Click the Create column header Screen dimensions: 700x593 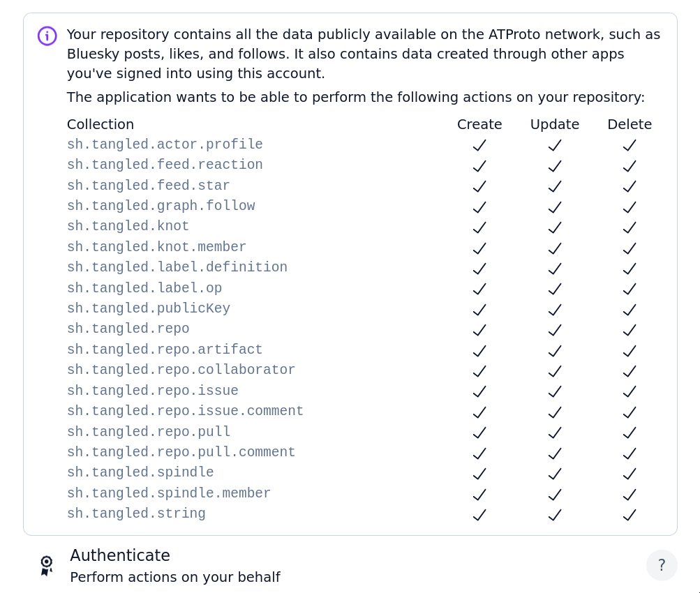479,124
